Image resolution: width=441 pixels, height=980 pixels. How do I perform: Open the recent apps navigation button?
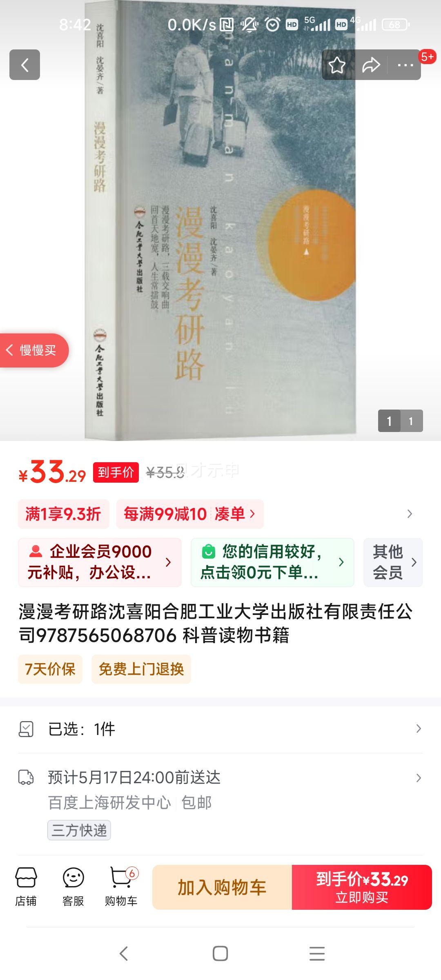pos(317,953)
